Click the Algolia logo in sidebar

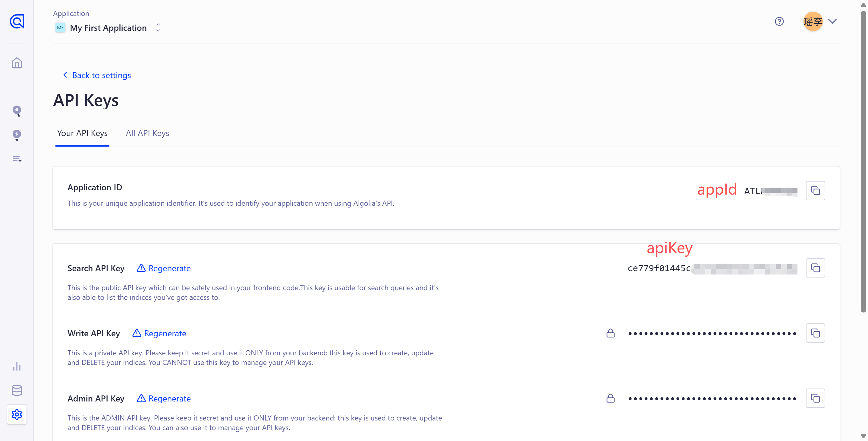[17, 22]
